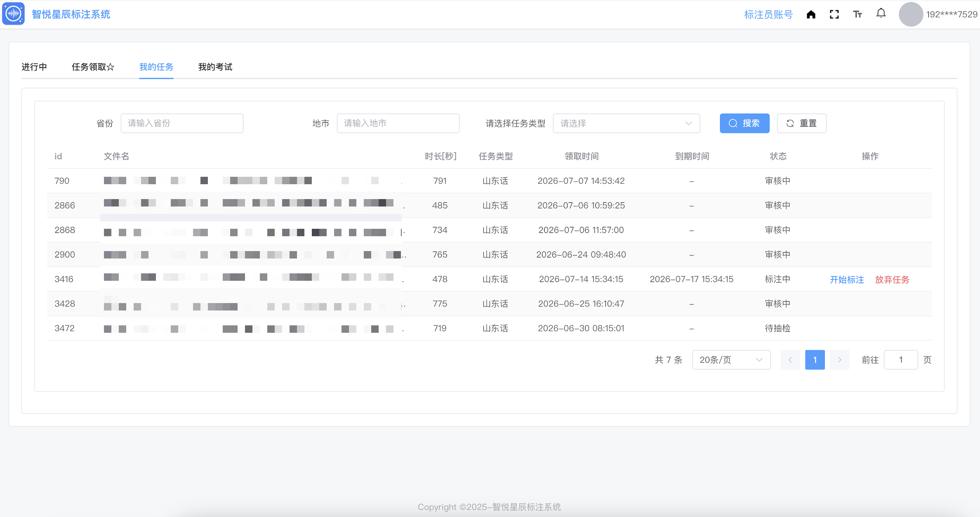Click the 领取时间 column header
980x517 pixels.
coord(581,156)
